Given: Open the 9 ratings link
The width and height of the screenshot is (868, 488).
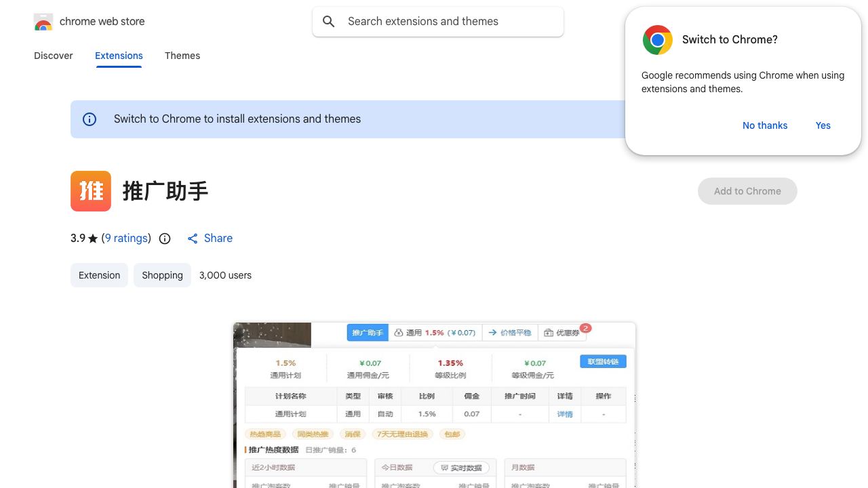Looking at the screenshot, I should 126,239.
